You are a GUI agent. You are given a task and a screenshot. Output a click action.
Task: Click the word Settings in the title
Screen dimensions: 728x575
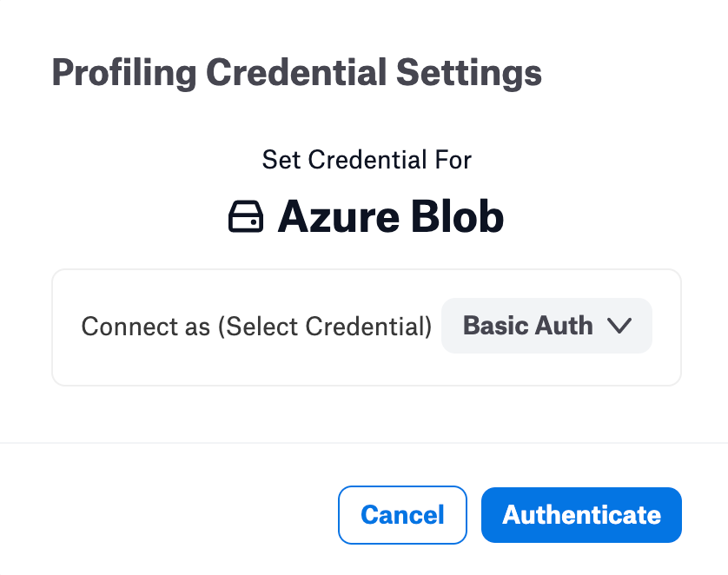tap(469, 73)
